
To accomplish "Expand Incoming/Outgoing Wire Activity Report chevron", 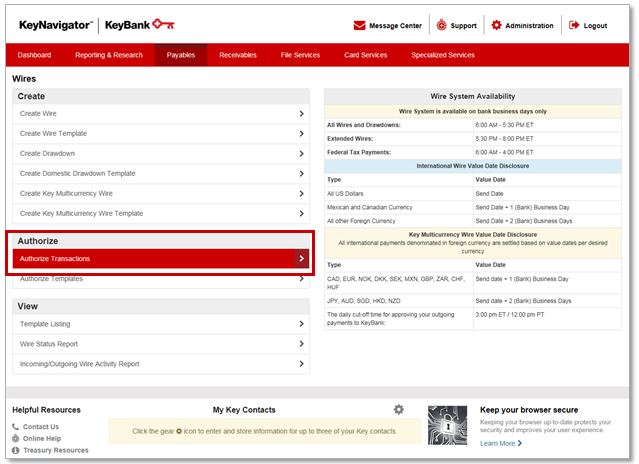I will click(x=301, y=364).
